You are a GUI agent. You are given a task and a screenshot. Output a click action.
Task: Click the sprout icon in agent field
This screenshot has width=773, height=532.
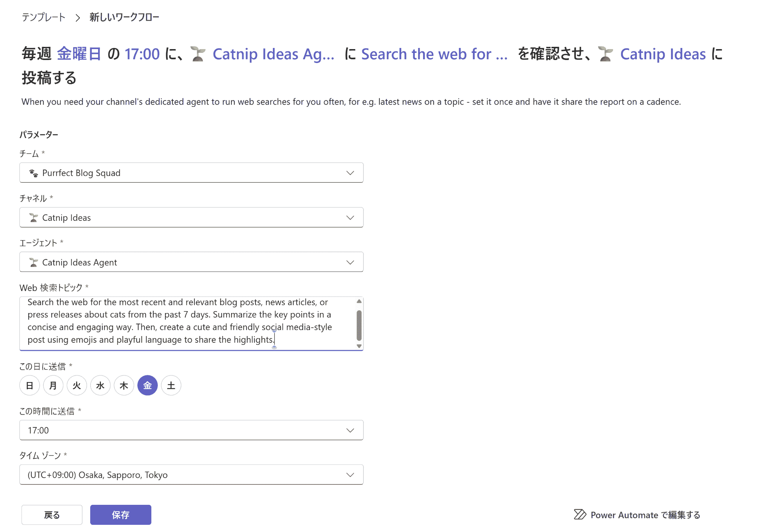34,262
